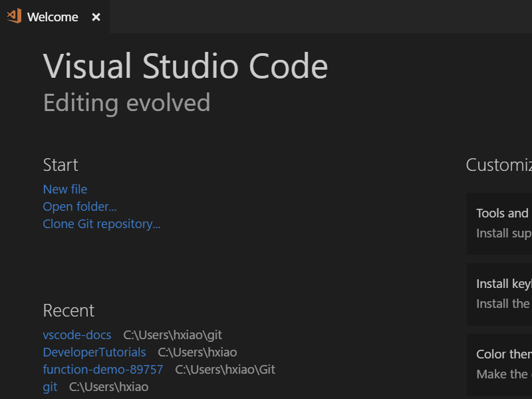The width and height of the screenshot is (532, 399).
Task: Click the Recent section heading
Action: point(68,311)
